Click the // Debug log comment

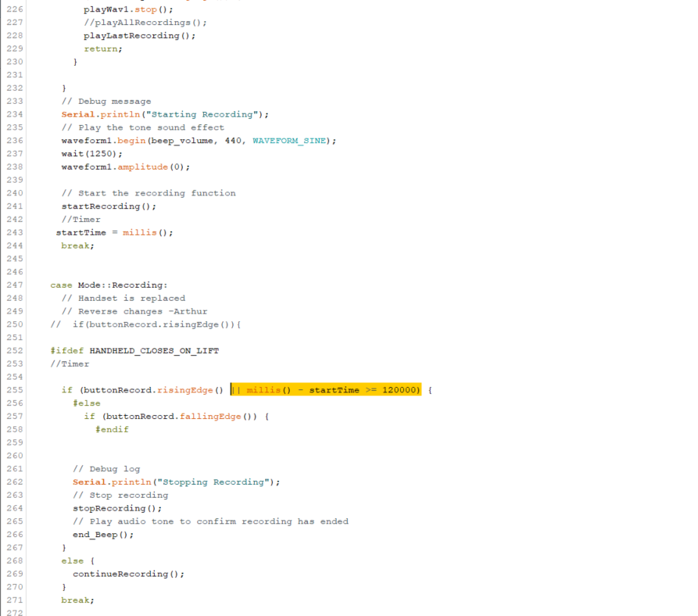[x=106, y=469]
